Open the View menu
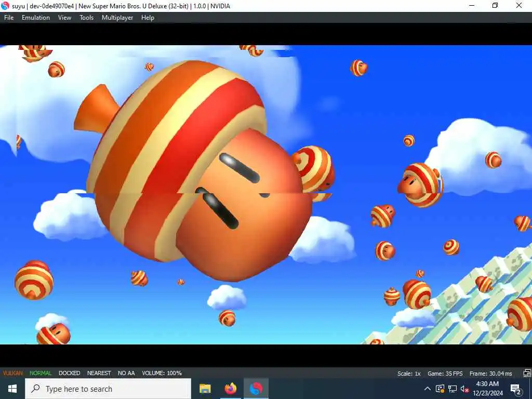This screenshot has width=532, height=399. (64, 18)
